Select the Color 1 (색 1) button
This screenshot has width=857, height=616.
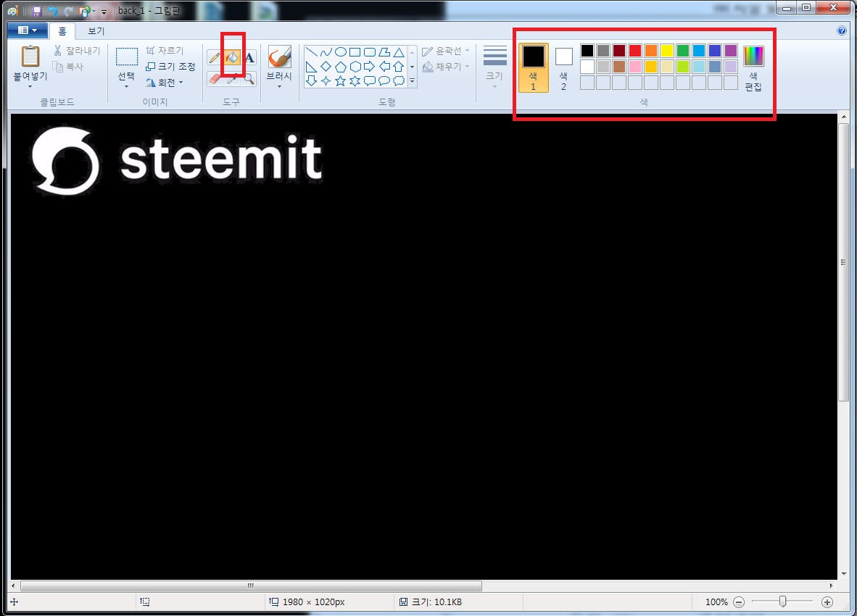(x=534, y=67)
